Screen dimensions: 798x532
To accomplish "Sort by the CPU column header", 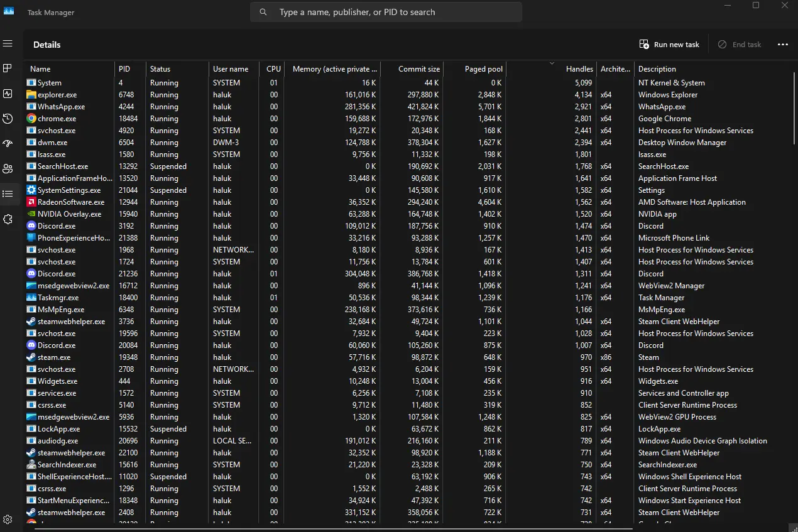I will (x=271, y=69).
